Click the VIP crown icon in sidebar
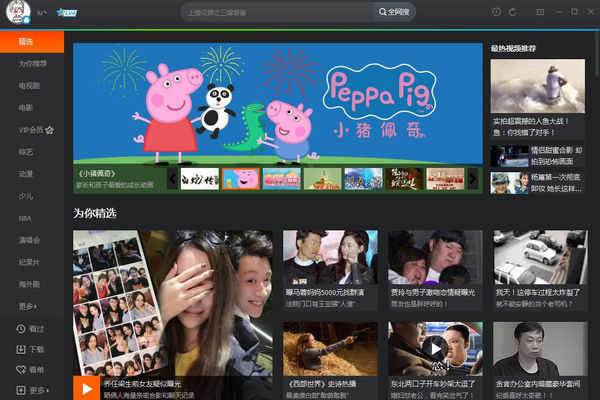 coord(49,130)
